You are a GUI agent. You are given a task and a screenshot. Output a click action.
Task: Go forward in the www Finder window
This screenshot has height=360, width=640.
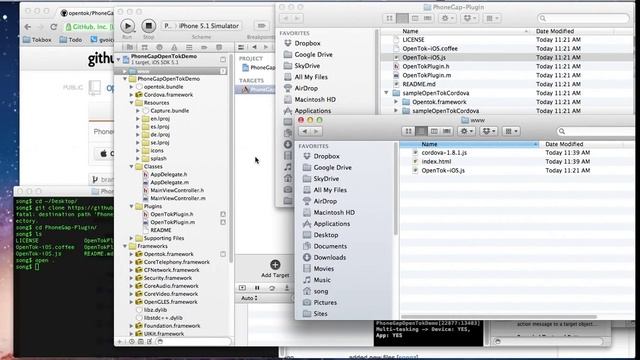(316, 131)
